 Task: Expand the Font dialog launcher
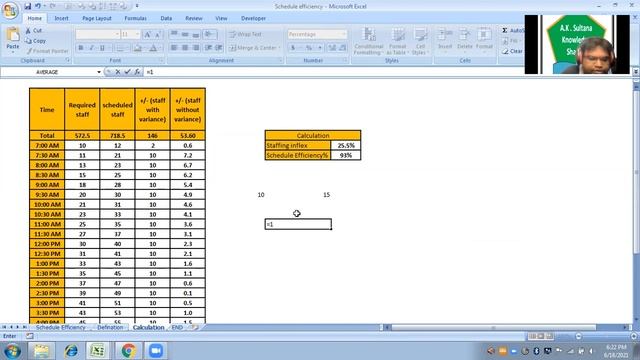[161, 60]
